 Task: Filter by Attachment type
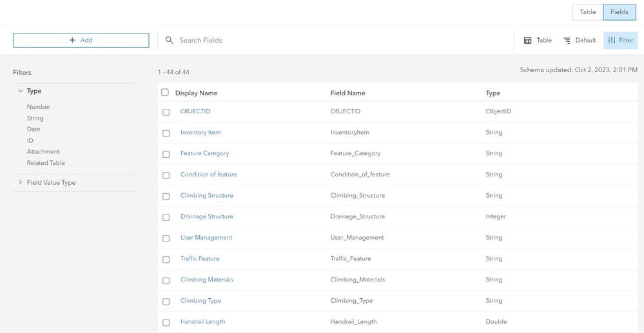pyautogui.click(x=43, y=152)
